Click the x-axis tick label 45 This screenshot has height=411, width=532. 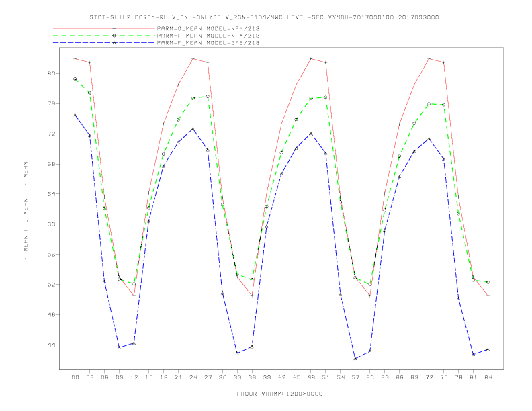click(x=296, y=377)
